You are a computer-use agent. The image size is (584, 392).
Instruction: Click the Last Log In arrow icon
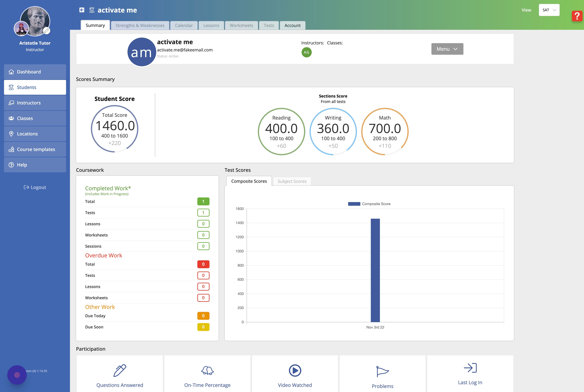click(x=470, y=368)
